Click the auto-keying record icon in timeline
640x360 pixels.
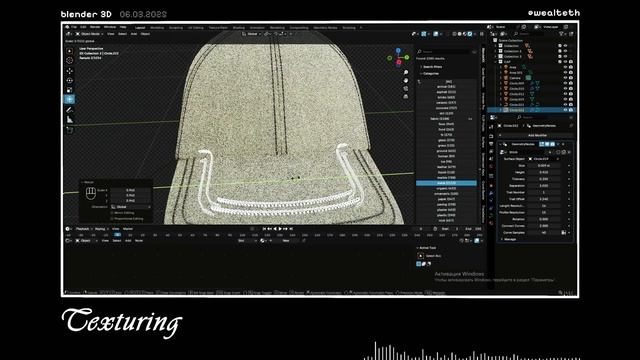pos(252,229)
